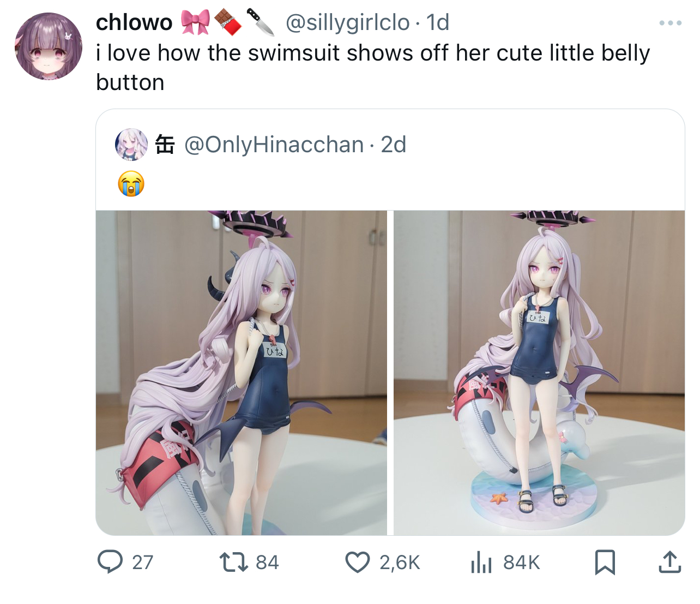Open the left photo in the quoted post
The image size is (700, 604).
tap(242, 373)
